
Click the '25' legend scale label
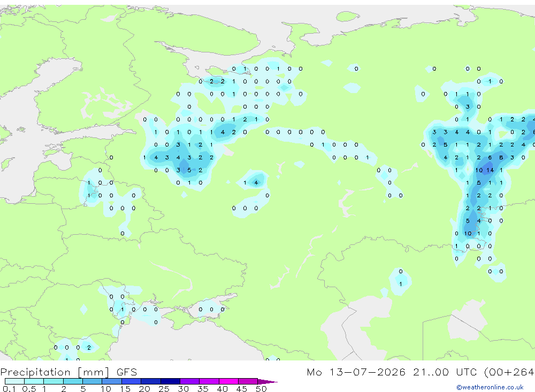[164, 389]
